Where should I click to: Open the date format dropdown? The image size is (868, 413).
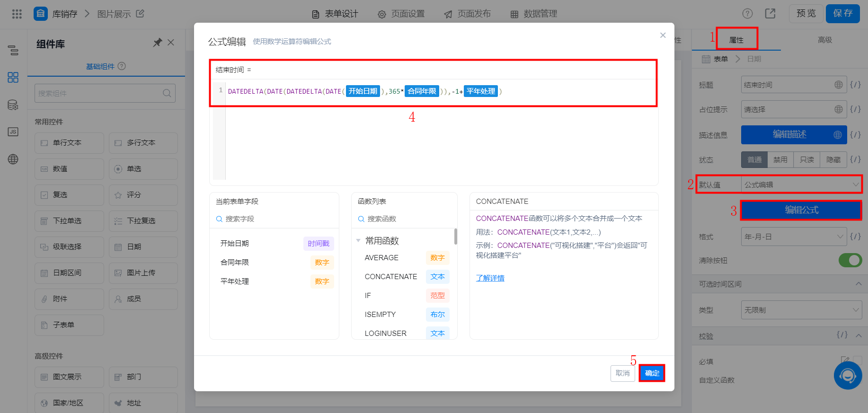click(794, 237)
